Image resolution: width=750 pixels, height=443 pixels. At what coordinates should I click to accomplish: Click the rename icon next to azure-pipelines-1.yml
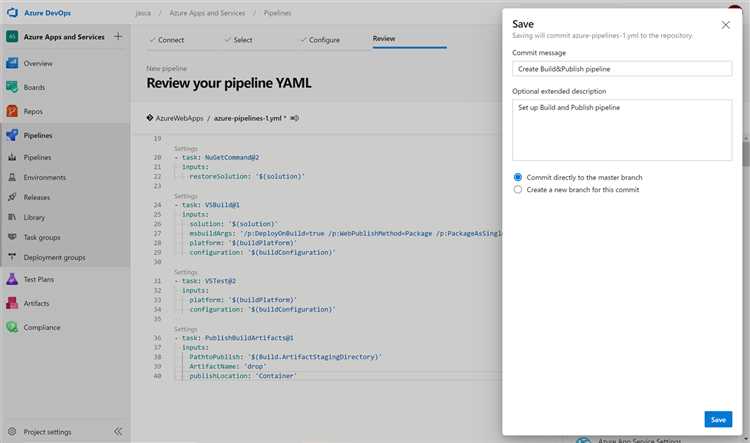tap(295, 118)
